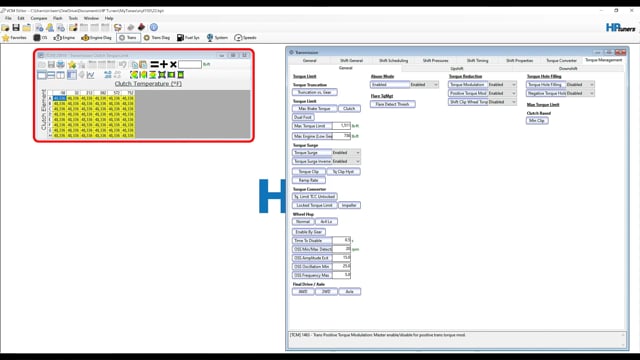
Task: Switch to Shift Timing tab
Action: [x=478, y=60]
